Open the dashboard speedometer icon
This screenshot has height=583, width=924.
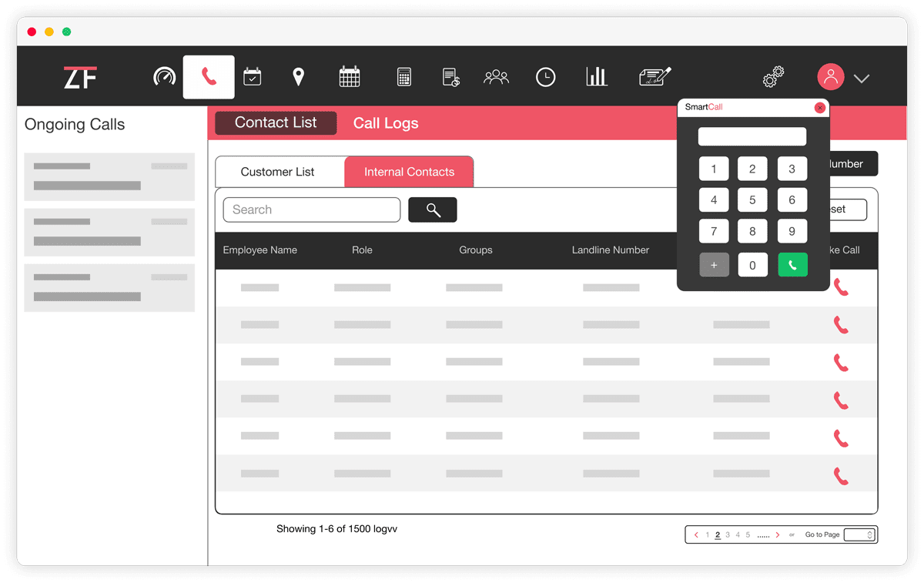[x=165, y=77]
